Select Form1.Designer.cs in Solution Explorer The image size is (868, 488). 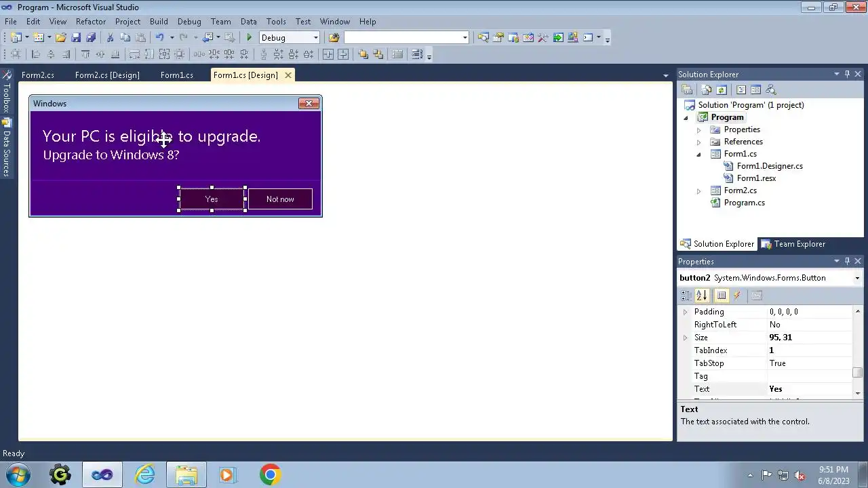tap(770, 166)
